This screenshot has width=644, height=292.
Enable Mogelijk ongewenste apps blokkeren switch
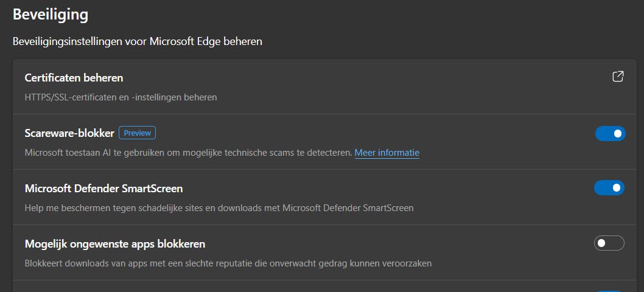pos(609,243)
